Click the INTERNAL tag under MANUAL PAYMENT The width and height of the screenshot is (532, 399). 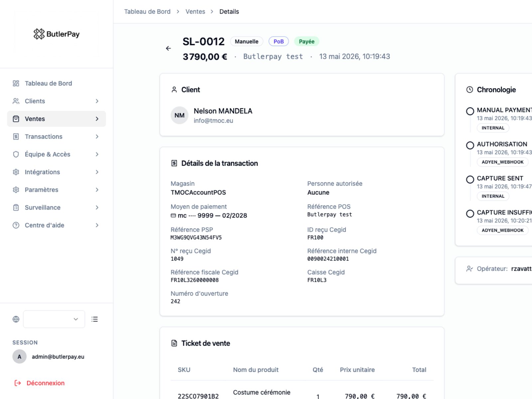pyautogui.click(x=493, y=128)
